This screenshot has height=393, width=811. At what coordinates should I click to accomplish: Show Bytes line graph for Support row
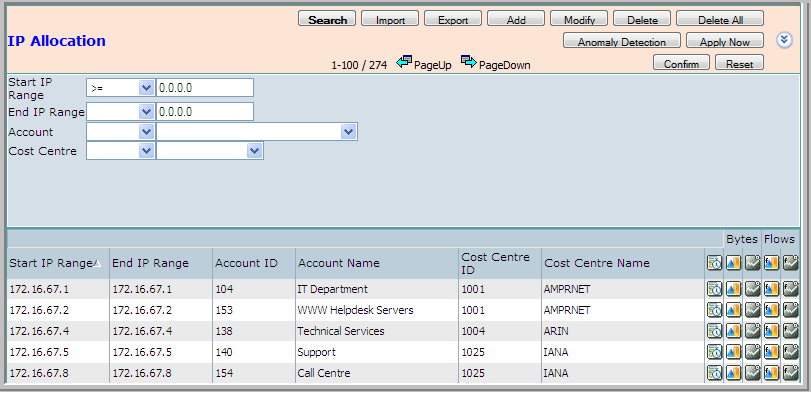(x=752, y=352)
